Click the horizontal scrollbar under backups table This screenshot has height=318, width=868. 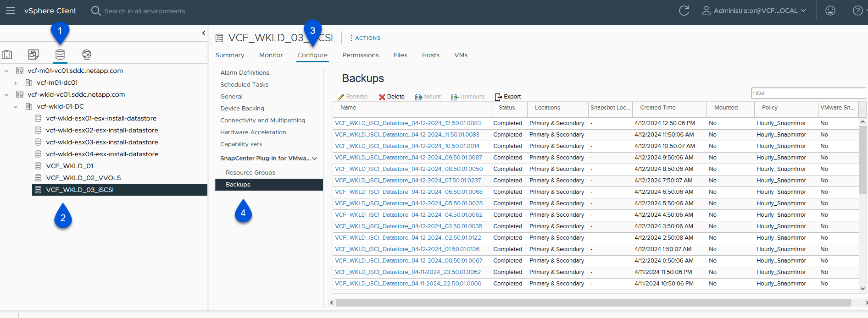coord(593,303)
